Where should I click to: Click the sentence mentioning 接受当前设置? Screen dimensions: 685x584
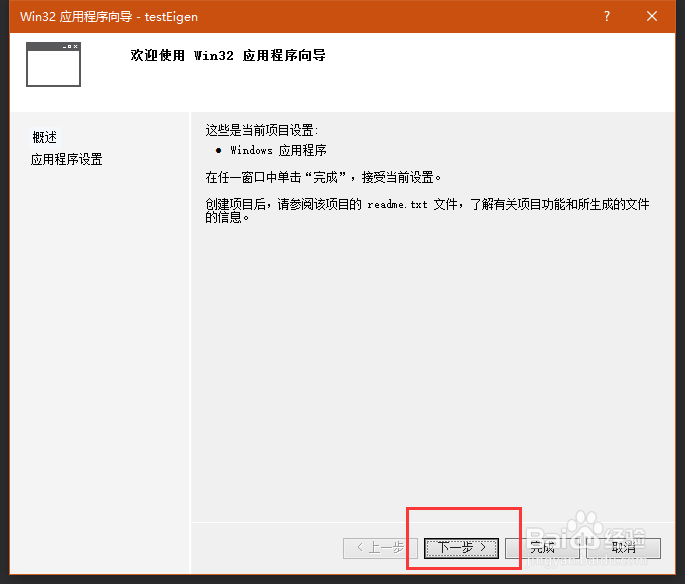pos(323,177)
